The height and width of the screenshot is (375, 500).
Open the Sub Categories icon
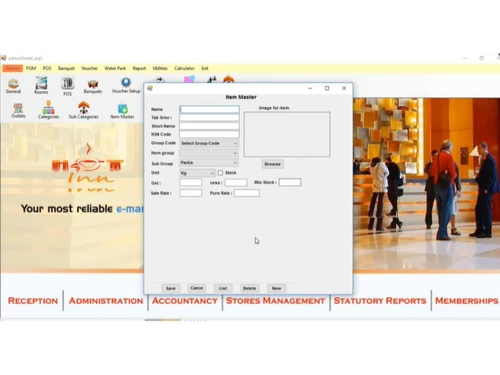click(x=83, y=110)
